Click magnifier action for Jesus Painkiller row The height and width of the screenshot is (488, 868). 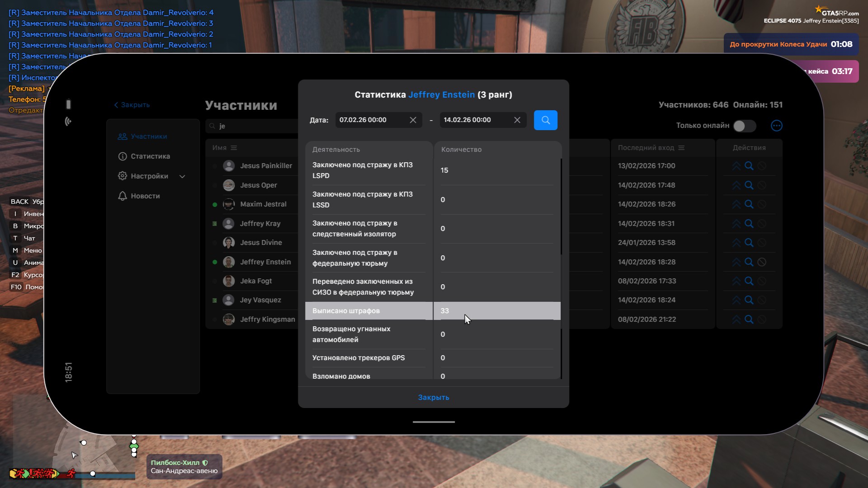pyautogui.click(x=749, y=166)
